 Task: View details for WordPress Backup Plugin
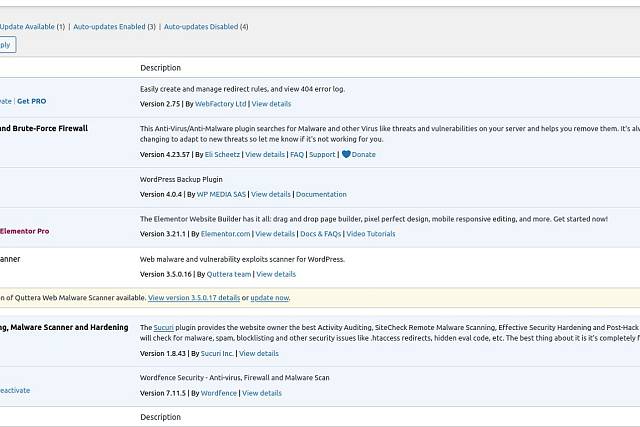point(271,195)
